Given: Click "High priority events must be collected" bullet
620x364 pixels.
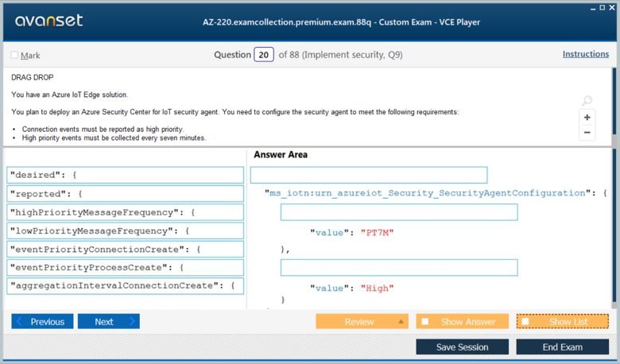Looking at the screenshot, I should tap(114, 138).
